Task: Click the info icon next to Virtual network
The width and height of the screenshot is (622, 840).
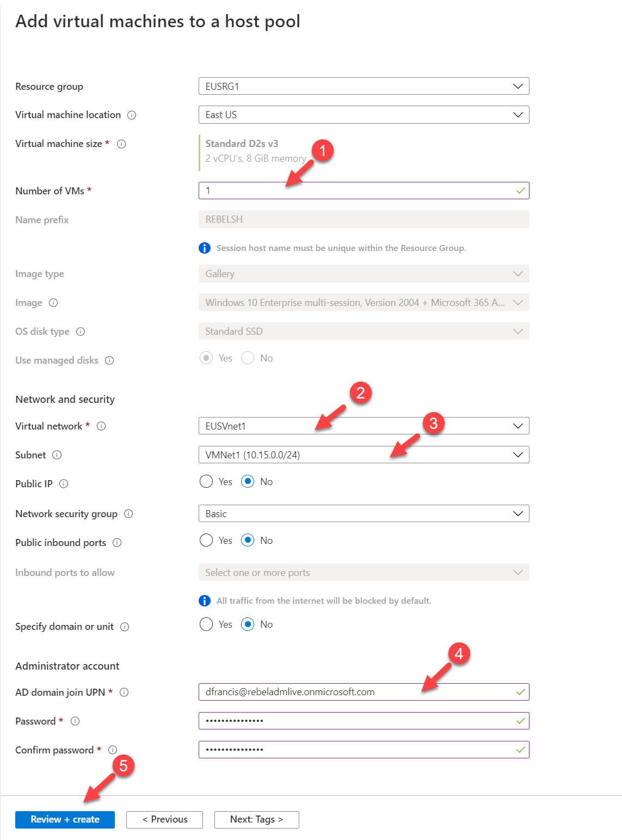Action: (x=101, y=426)
